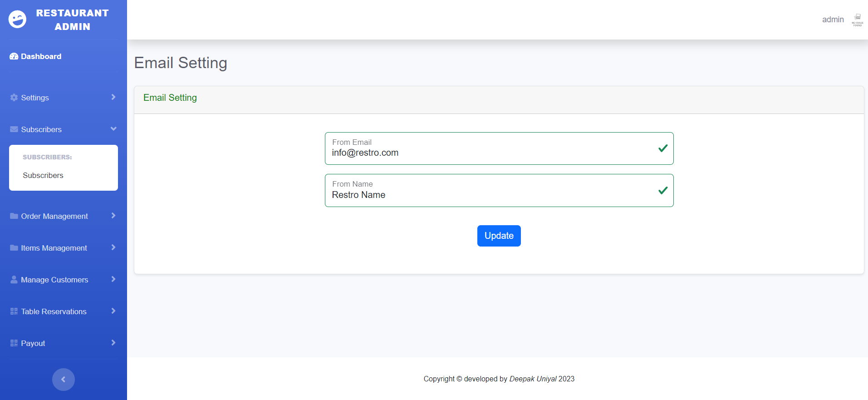Viewport: 868px width, 400px height.
Task: Edit the From Email input field
Action: pos(492,153)
